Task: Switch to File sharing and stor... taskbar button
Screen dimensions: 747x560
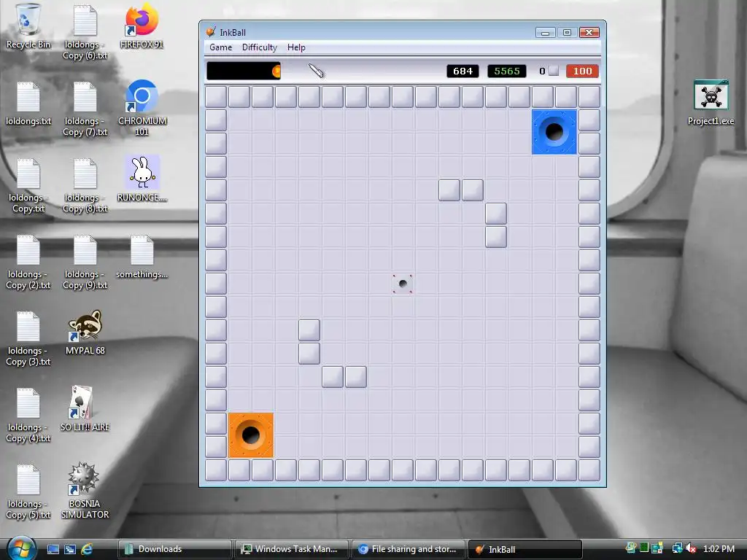Action: click(x=409, y=549)
